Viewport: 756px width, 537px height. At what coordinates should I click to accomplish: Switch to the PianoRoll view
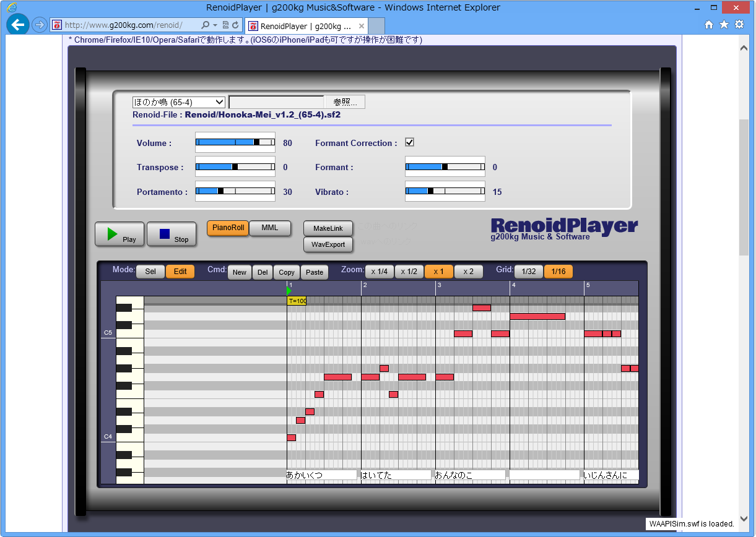coord(227,228)
